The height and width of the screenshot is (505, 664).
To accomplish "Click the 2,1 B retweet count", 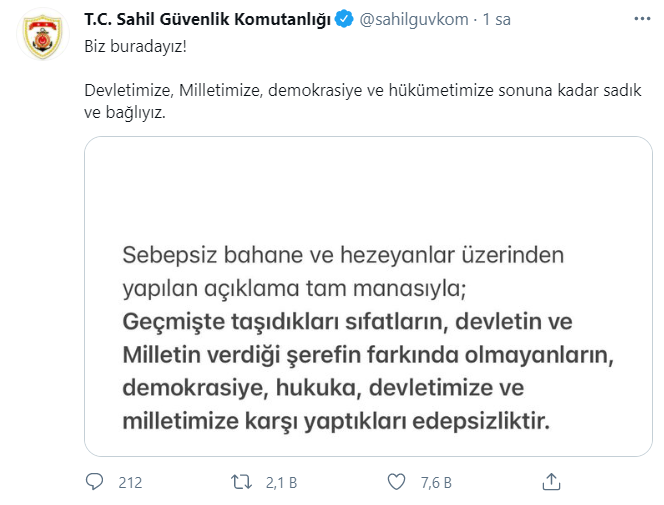I will (282, 483).
